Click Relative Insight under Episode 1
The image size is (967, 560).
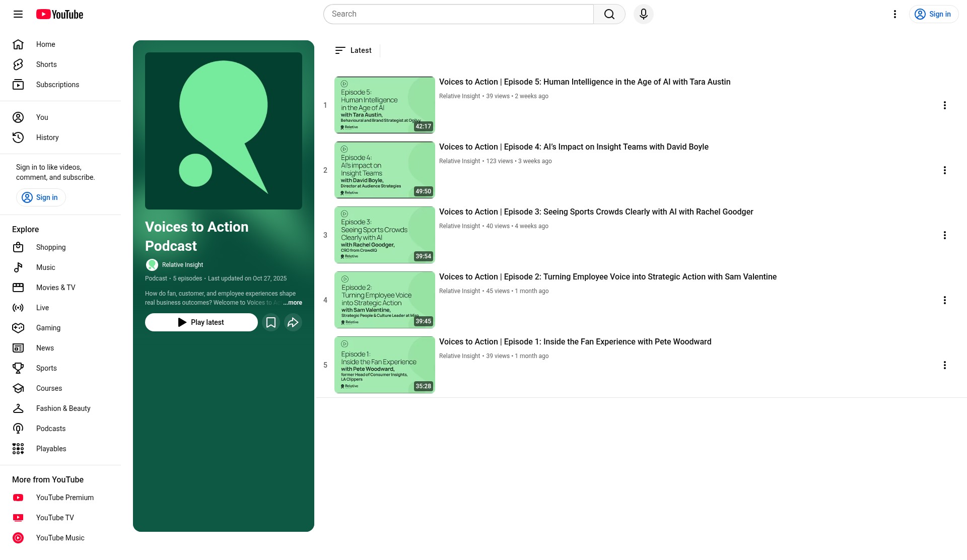[x=459, y=356]
